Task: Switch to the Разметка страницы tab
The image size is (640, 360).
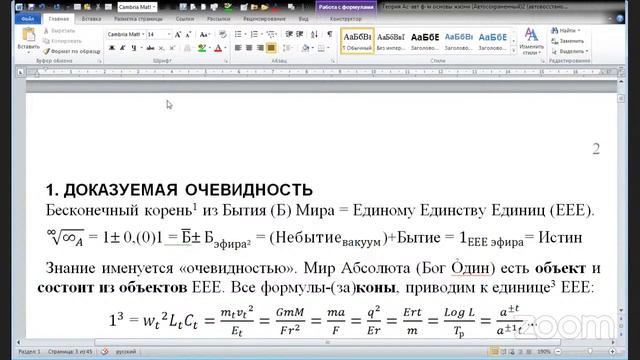Action: (138, 19)
